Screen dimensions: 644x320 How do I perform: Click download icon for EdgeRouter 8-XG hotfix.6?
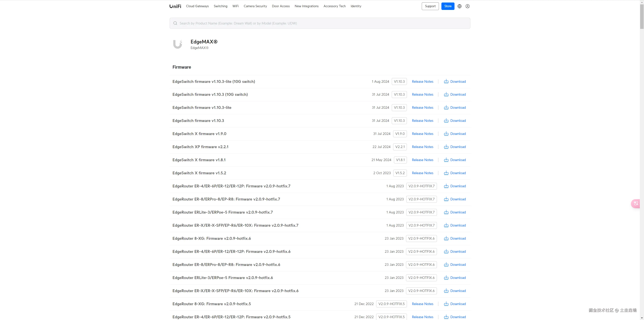point(446,238)
